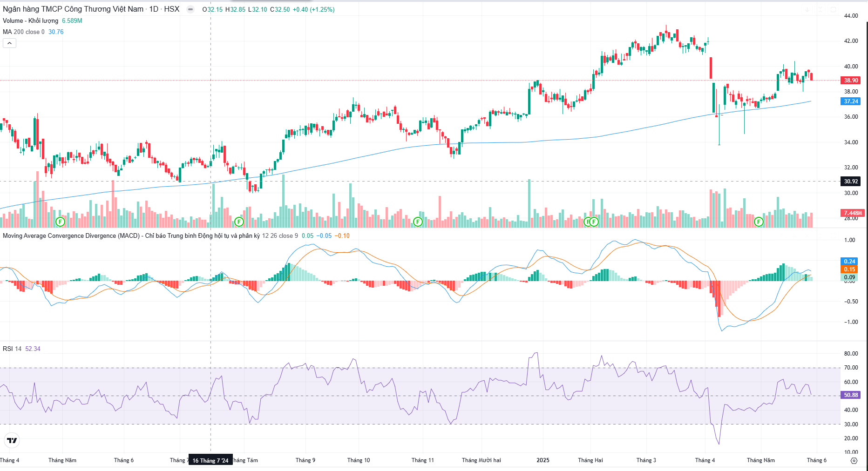Screen dimensions: 868x471
Task: Click the F marker before Tháng 6 2024
Action: pyautogui.click(x=60, y=222)
